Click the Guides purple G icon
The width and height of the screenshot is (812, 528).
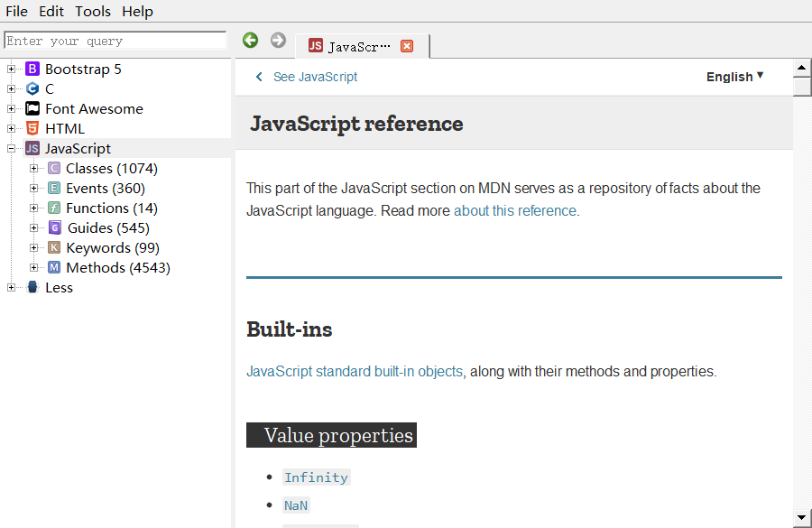(x=54, y=227)
